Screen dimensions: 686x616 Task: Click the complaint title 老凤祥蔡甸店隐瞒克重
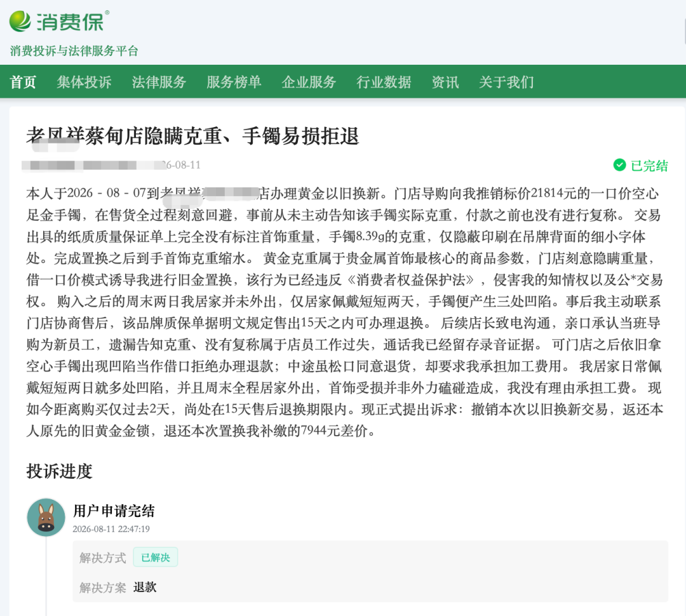[192, 136]
